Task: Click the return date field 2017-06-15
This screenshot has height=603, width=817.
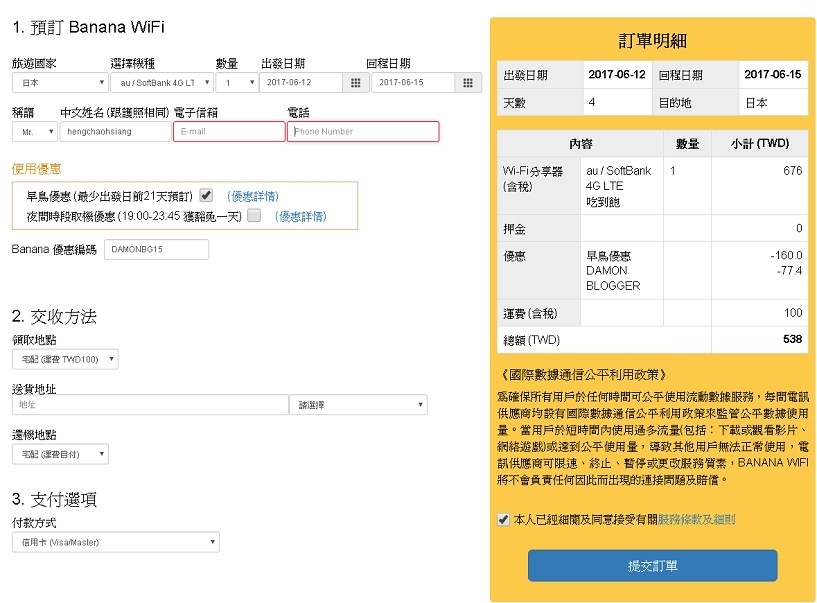Action: [x=413, y=82]
